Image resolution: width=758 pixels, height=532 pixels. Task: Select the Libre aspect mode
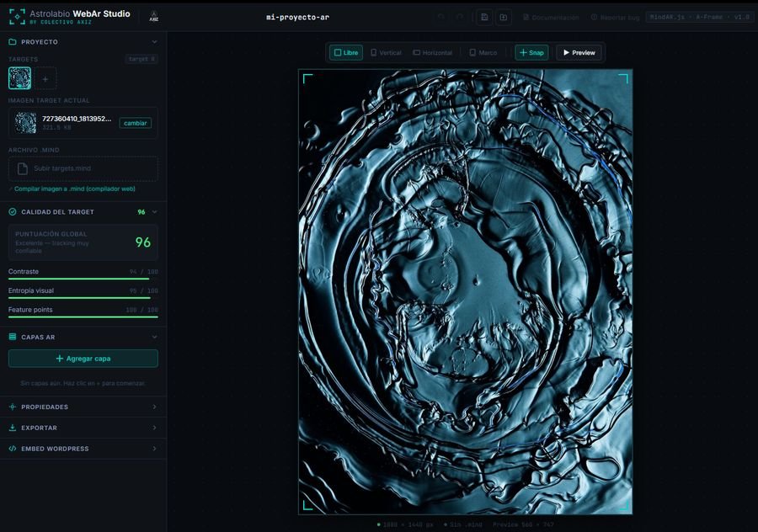346,53
